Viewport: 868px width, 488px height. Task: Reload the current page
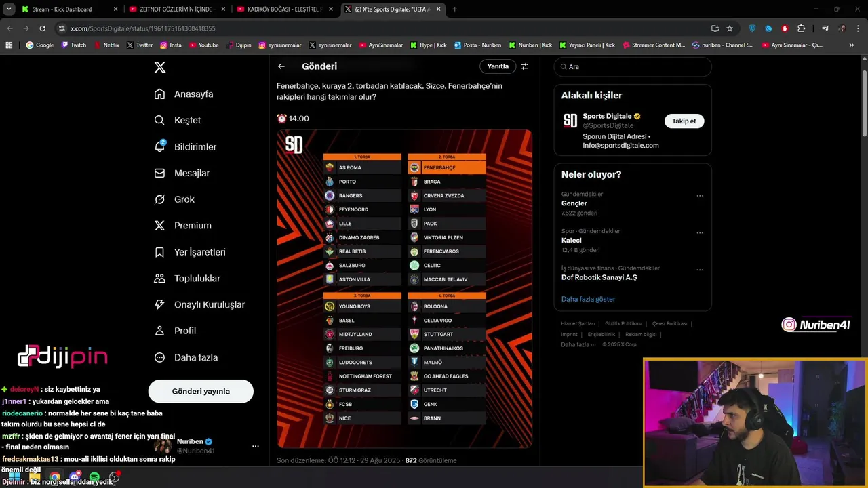pos(42,28)
